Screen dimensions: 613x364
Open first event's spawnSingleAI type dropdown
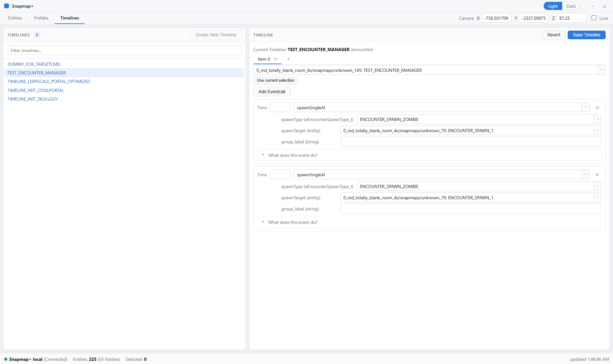point(586,108)
